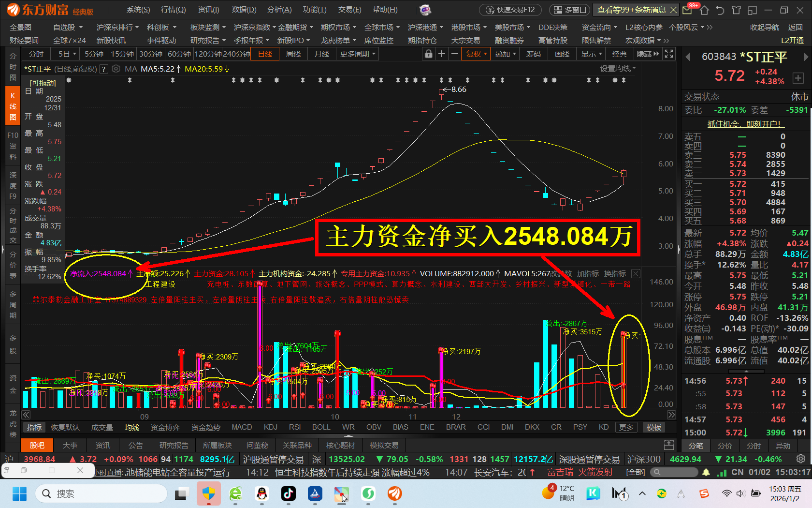This screenshot has height=508, width=812.
Task: Add *ST正平 to watchlist with plus icon
Action: [x=798, y=78]
